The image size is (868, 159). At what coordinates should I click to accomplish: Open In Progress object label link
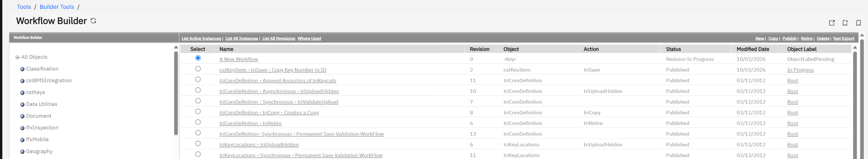[800, 70]
